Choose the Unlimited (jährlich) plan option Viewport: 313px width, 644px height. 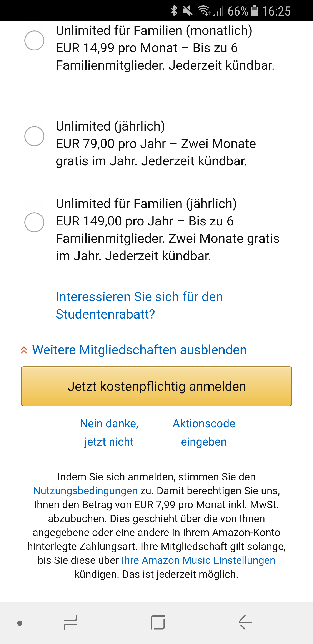34,136
